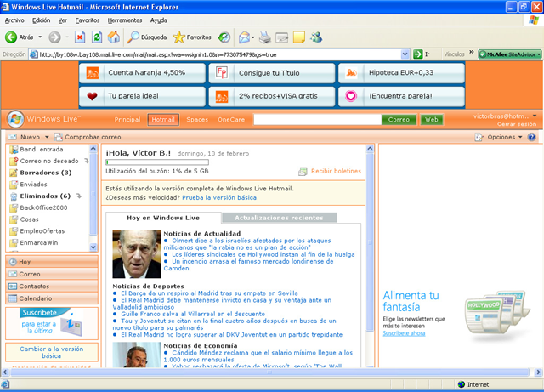Click the address bar URL field
The height and width of the screenshot is (392, 544).
(219, 54)
